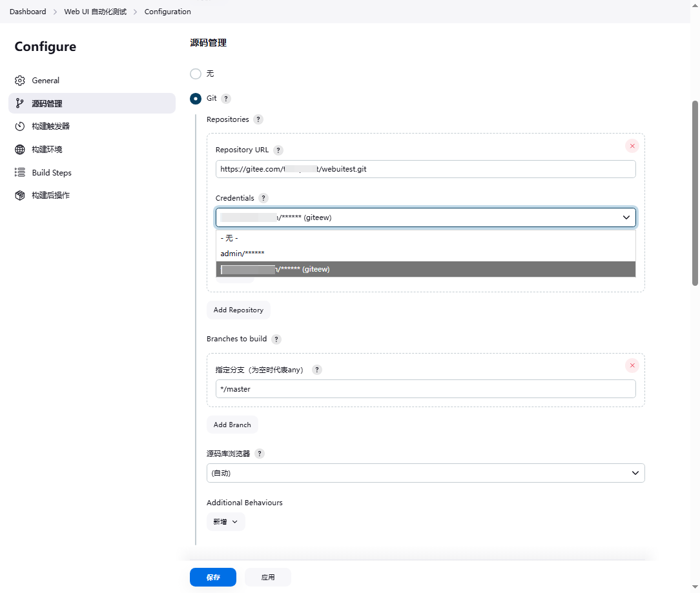
Task: Open help for Branches to build
Action: [276, 339]
